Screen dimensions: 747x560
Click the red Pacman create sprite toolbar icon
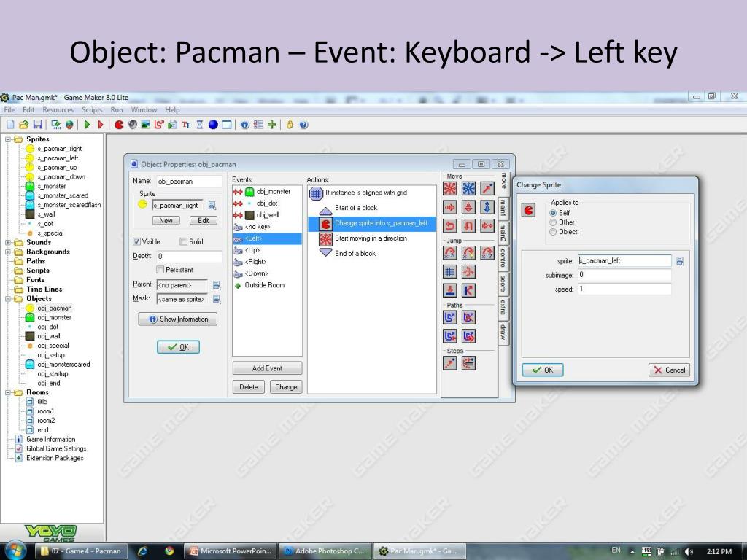click(x=120, y=125)
